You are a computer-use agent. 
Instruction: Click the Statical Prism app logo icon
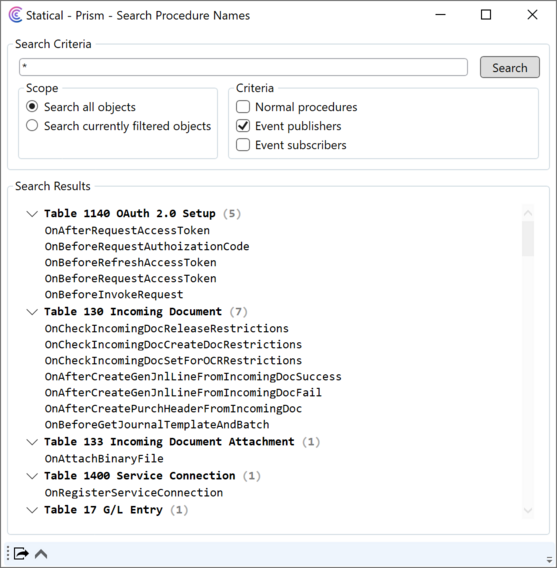click(16, 15)
